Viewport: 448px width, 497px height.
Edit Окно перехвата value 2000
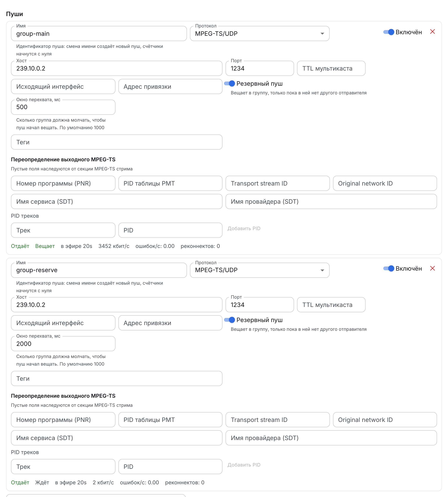63,344
